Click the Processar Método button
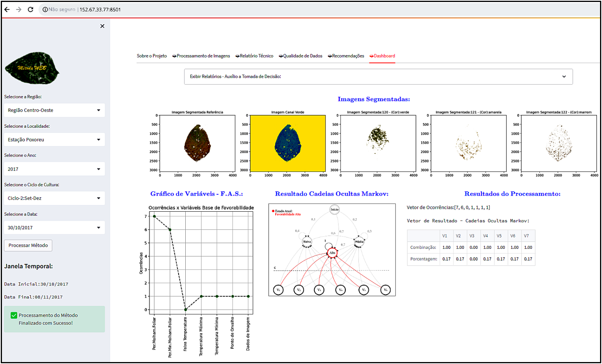The height and width of the screenshot is (364, 602). click(28, 245)
